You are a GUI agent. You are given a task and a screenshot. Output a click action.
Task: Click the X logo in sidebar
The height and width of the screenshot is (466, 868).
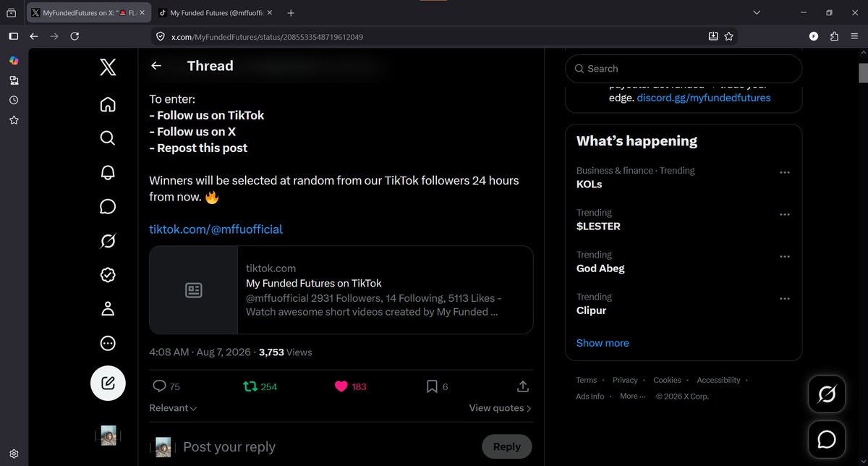(108, 67)
